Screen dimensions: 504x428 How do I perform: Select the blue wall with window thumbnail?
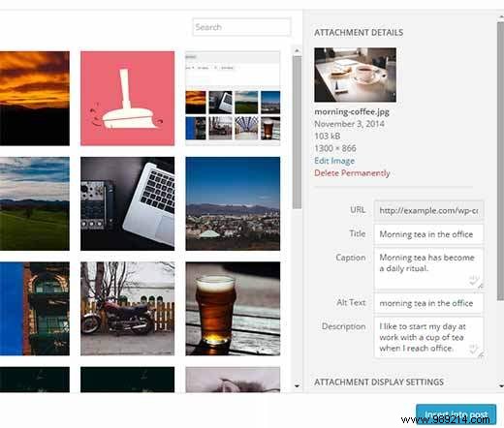(35, 309)
